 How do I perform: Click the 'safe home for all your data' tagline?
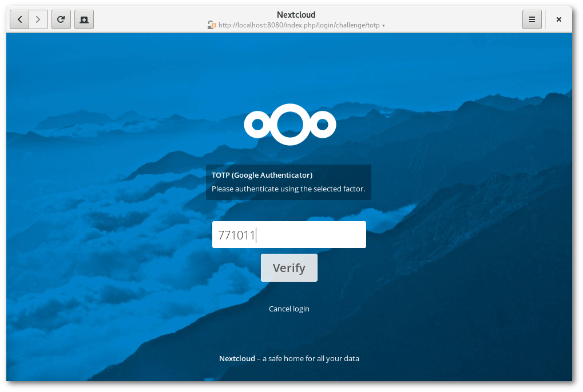[311, 359]
